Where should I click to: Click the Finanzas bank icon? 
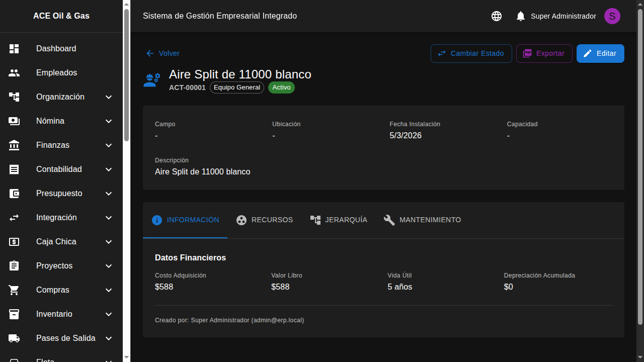(14, 145)
